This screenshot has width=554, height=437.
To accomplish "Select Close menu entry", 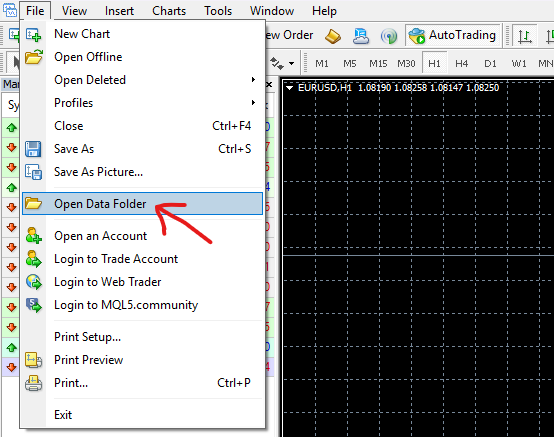I will pos(142,126).
